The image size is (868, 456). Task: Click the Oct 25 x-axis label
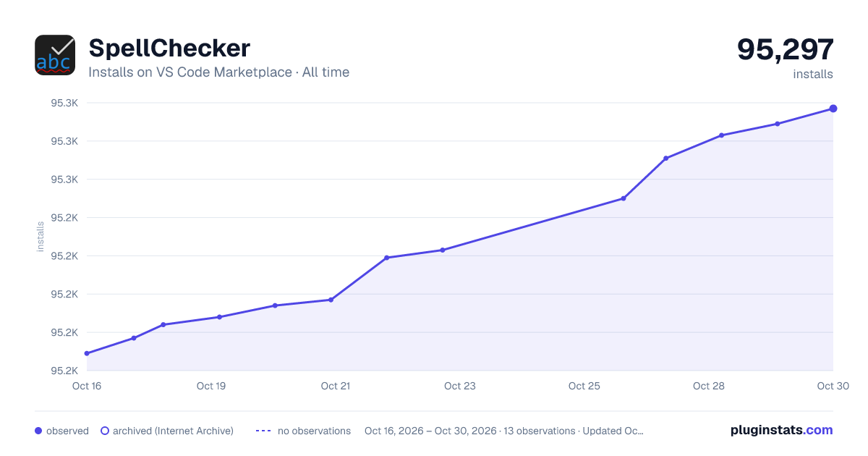584,386
